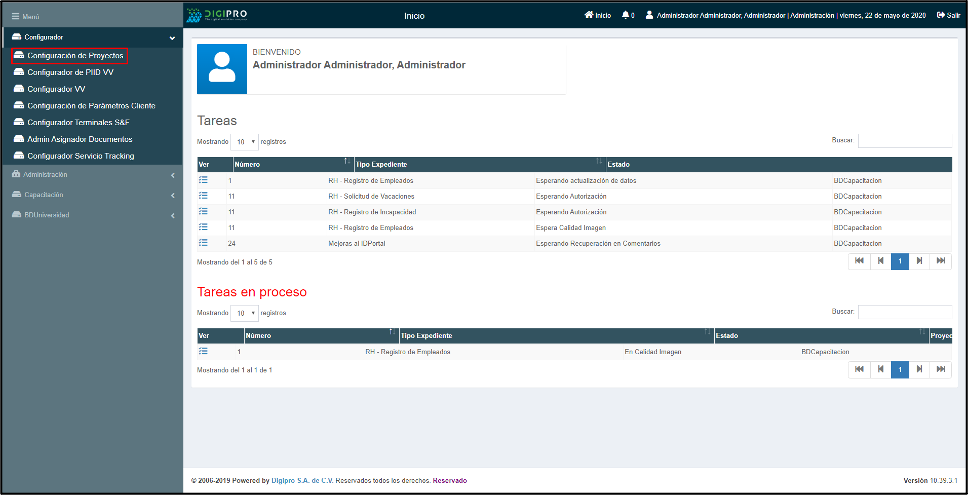Open the notifications bell icon
Screen dimensions: 968x496
pyautogui.click(x=627, y=15)
